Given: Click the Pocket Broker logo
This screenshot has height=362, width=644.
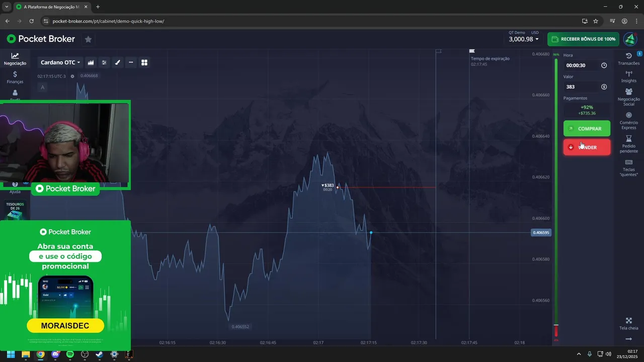Looking at the screenshot, I should (x=41, y=39).
